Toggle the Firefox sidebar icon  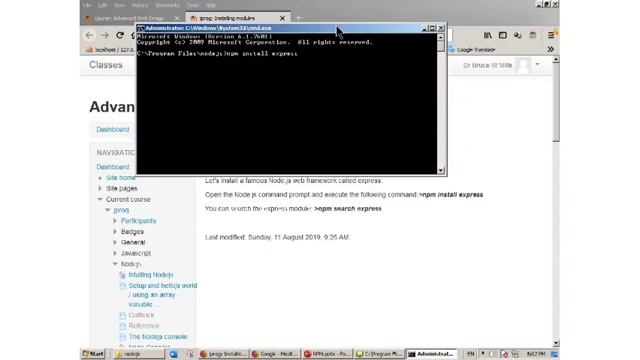(502, 36)
